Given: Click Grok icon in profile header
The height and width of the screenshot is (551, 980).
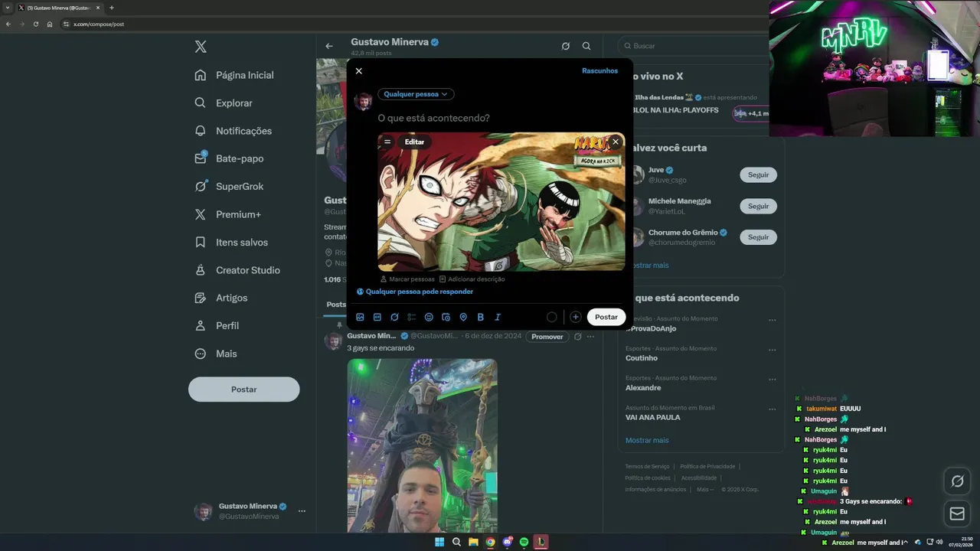Looking at the screenshot, I should coord(565,46).
